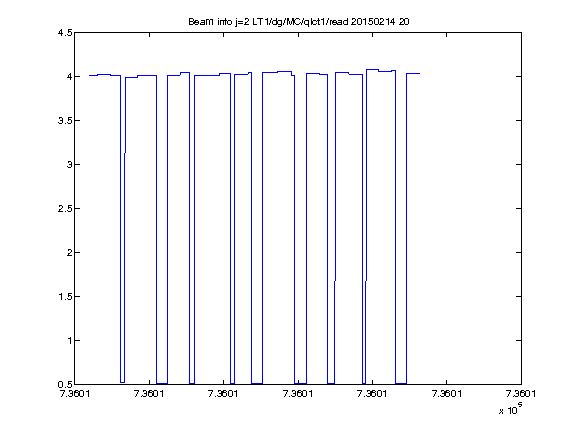This screenshot has height=432, width=576.
Task: Click the y-axis tick label 1
Action: tap(69, 341)
